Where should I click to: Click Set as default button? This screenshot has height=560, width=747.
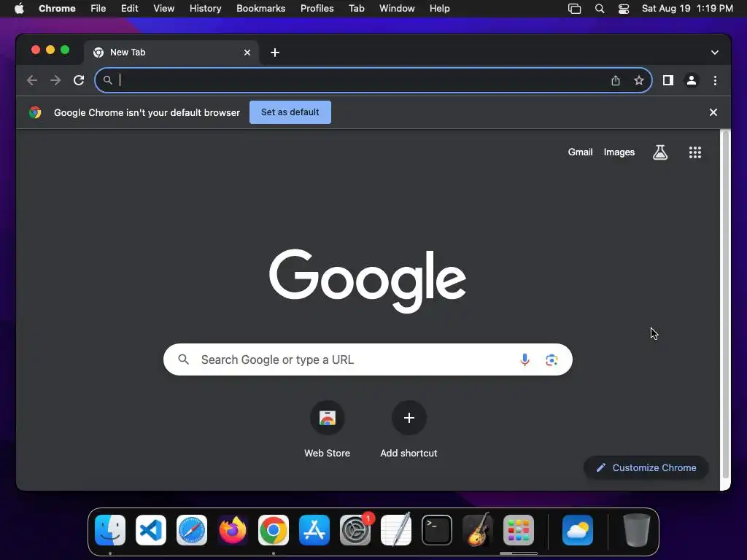[x=290, y=112]
